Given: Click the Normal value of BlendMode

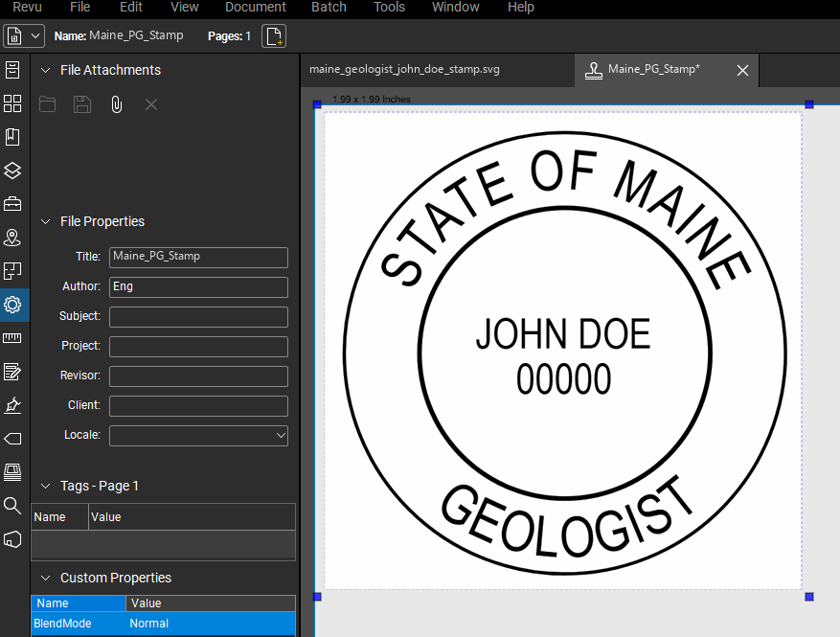Looking at the screenshot, I should (x=148, y=624).
